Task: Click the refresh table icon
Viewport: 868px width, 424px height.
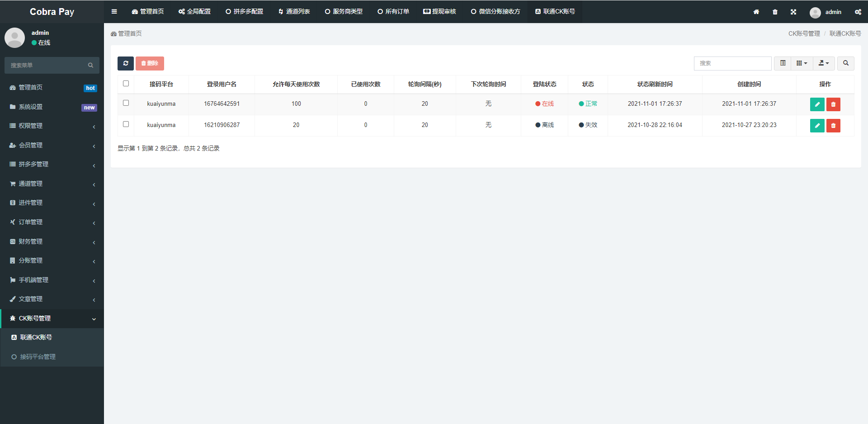Action: click(125, 63)
